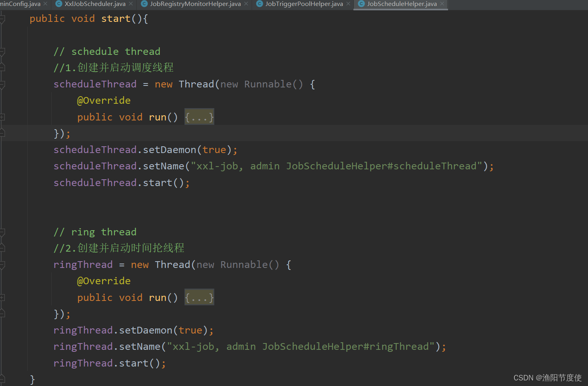This screenshot has height=386, width=588.
Task: Close the JobTriggerPoolHelper.java tab
Action: coord(348,4)
